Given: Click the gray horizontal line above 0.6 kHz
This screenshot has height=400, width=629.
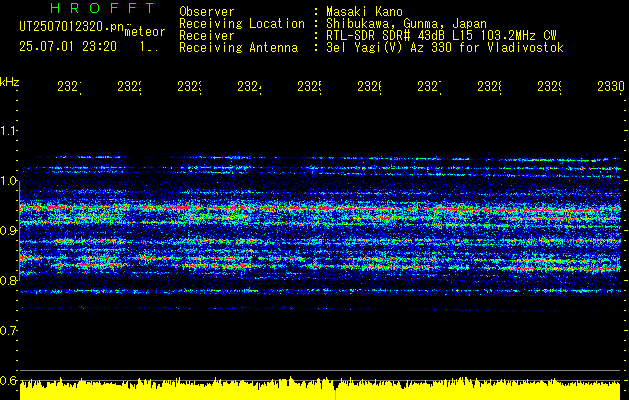Looking at the screenshot, I should (320, 370).
